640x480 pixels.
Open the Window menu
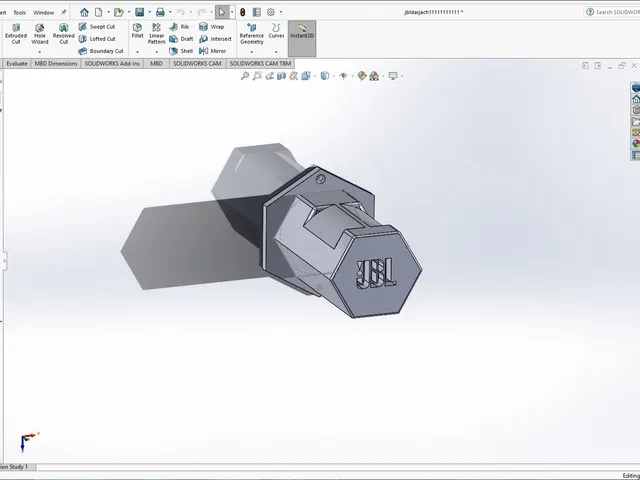[x=43, y=13]
